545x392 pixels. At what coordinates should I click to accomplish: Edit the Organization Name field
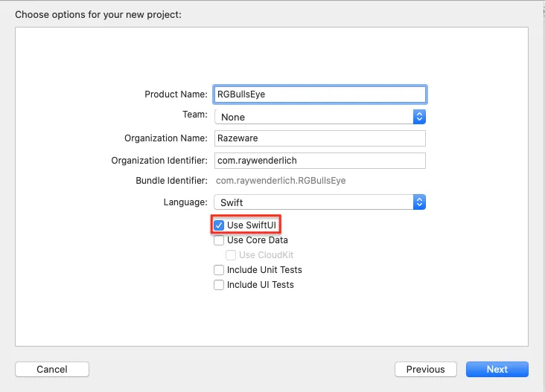tap(319, 138)
